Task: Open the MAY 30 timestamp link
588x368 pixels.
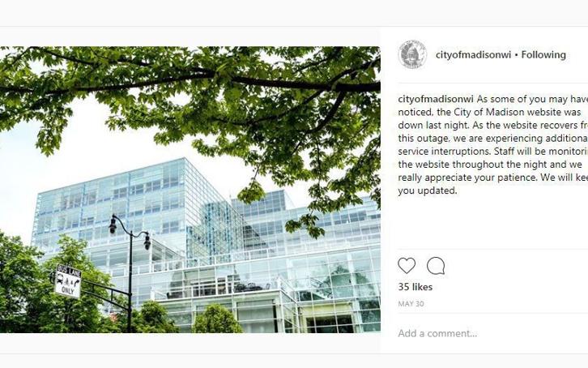Action: point(411,304)
